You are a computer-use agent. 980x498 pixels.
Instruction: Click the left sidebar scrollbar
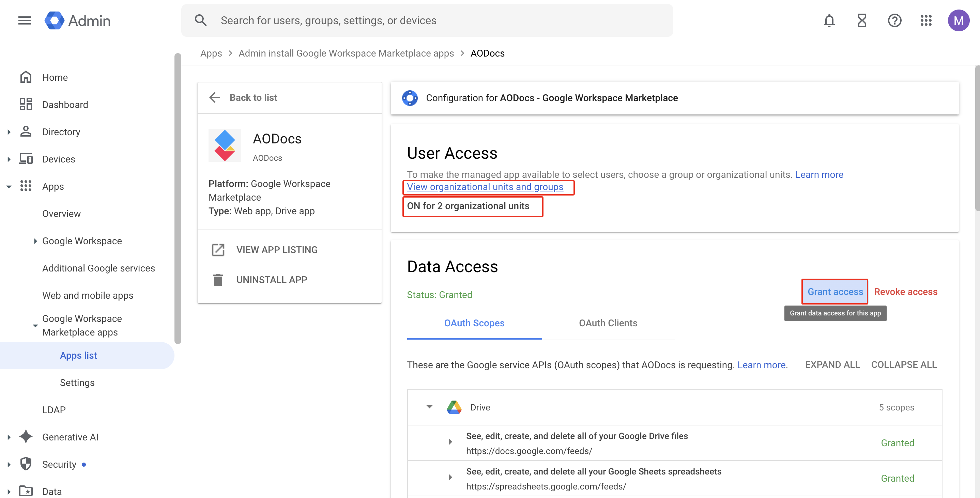tap(178, 198)
